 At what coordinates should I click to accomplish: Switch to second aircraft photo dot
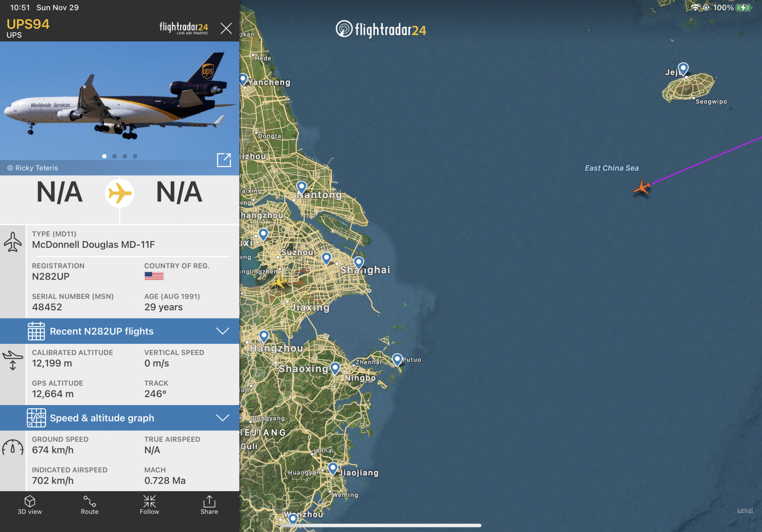114,156
